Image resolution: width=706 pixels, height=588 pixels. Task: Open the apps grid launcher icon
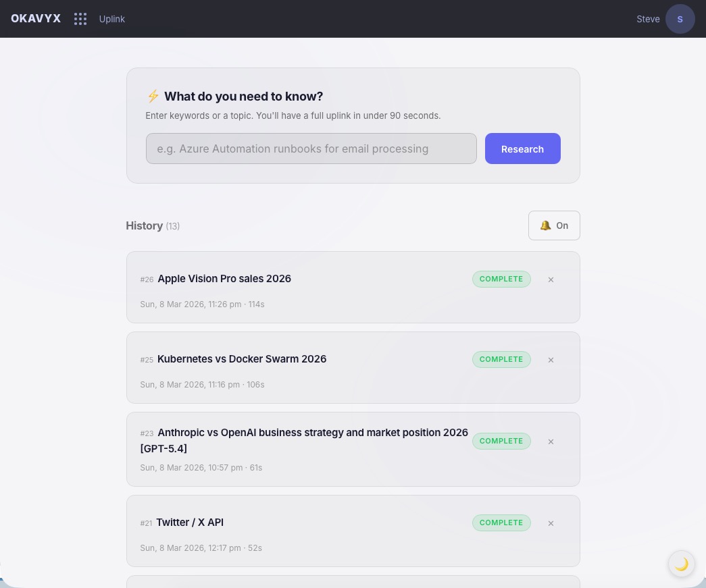(x=80, y=19)
